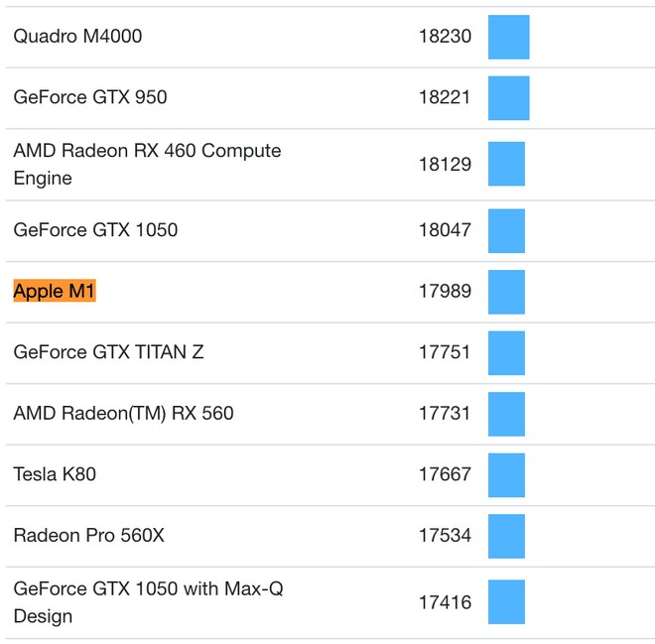The height and width of the screenshot is (644, 655).
Task: Click the GeForce GTX 1050 label
Action: coord(95,230)
